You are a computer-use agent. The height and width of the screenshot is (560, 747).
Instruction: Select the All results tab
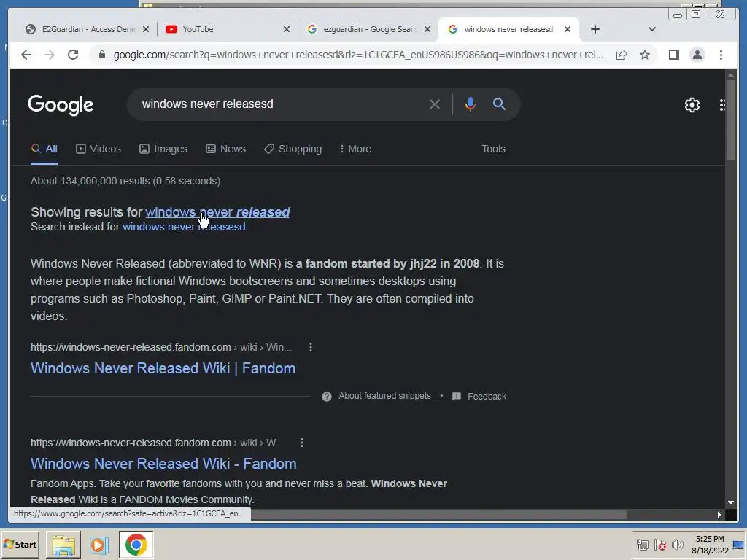[x=44, y=149]
